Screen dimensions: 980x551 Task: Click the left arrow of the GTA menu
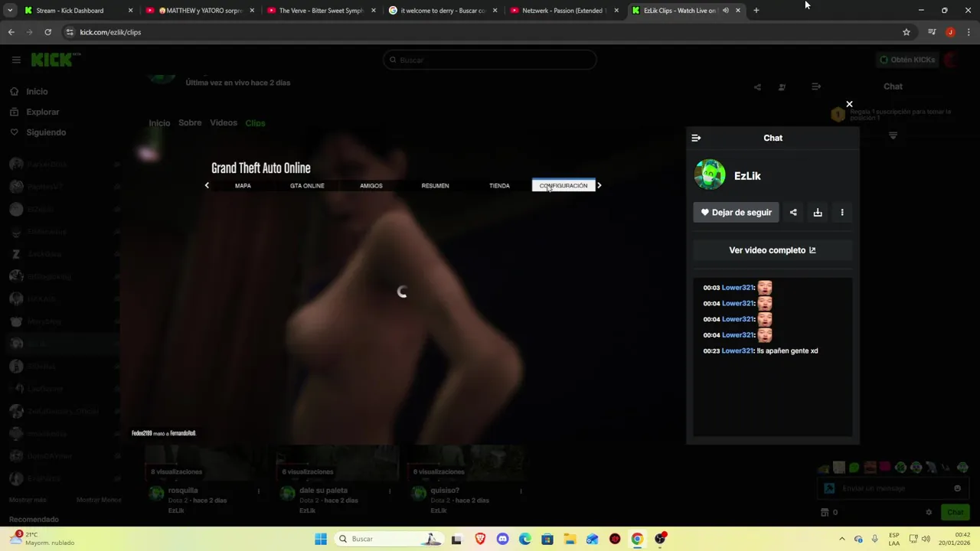point(207,185)
